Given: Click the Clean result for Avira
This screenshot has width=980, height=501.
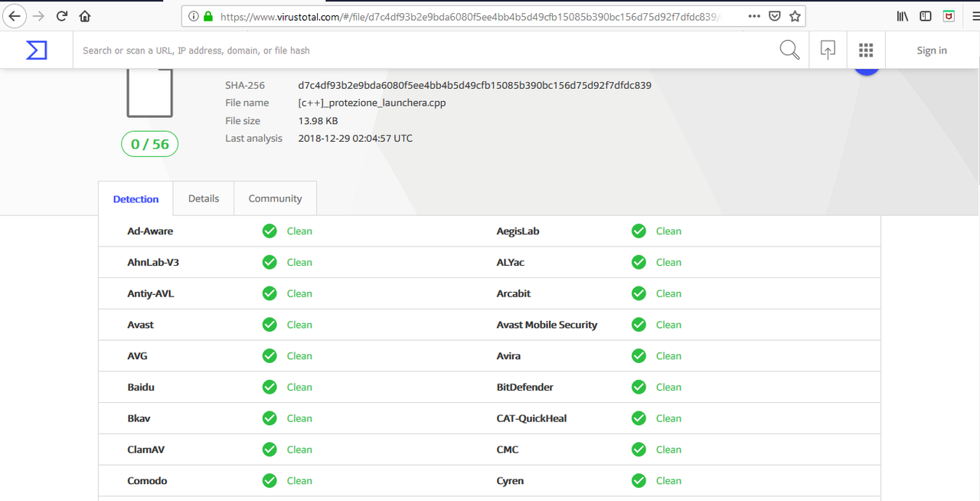Looking at the screenshot, I should (668, 356).
